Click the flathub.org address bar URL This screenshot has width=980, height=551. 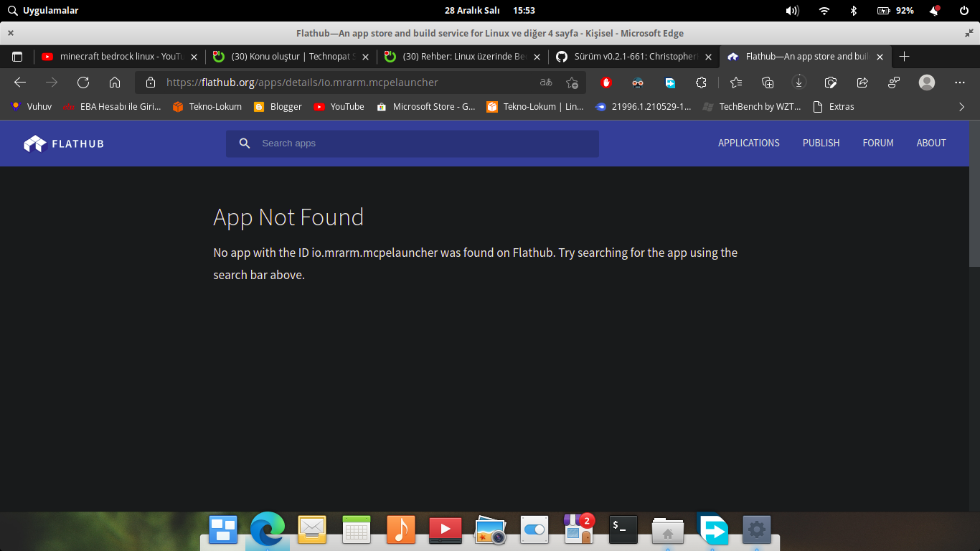(302, 83)
